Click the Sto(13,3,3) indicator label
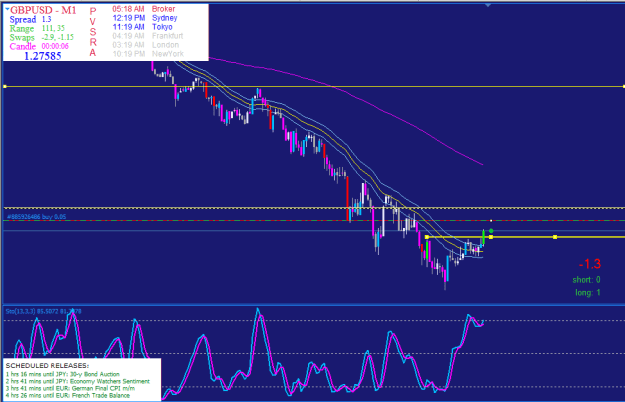Image resolution: width=625 pixels, height=402 pixels. (43, 311)
